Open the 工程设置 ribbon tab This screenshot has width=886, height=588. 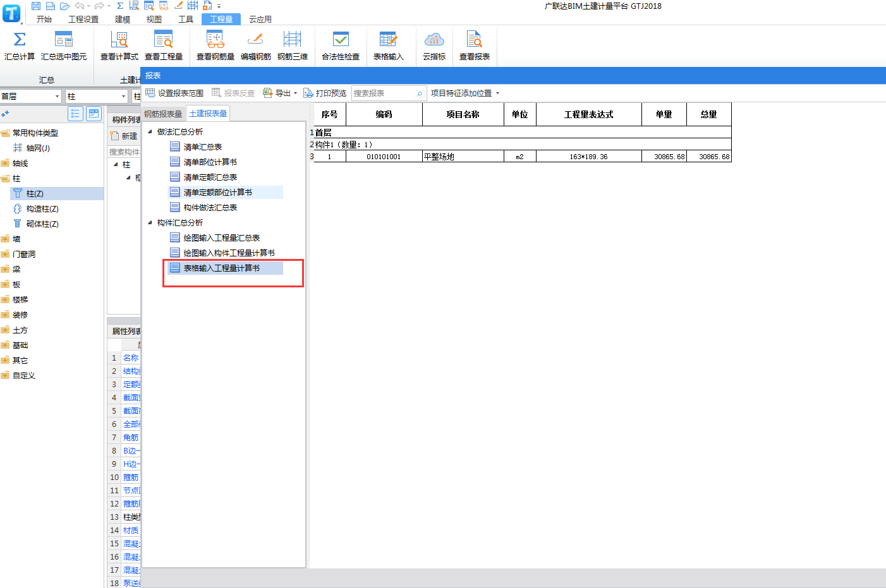[83, 19]
